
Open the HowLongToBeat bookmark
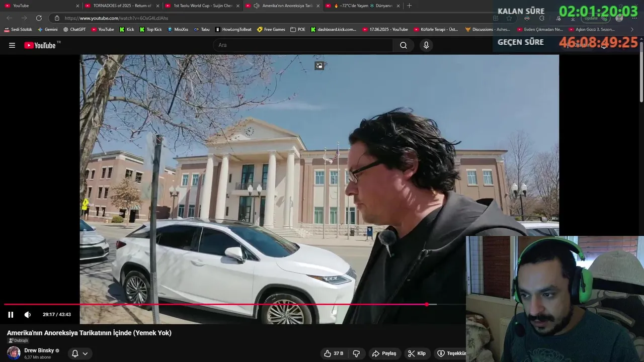(x=233, y=29)
